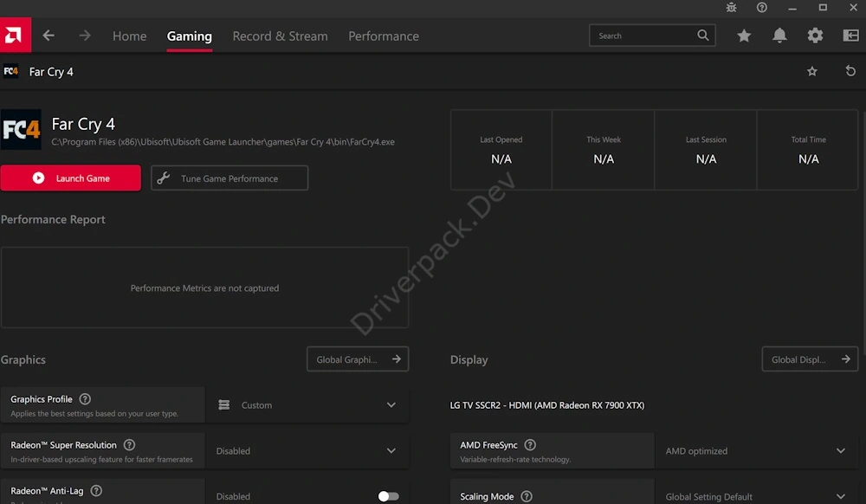Add Far Cry 4 to favorites star
866x504 pixels.
812,71
